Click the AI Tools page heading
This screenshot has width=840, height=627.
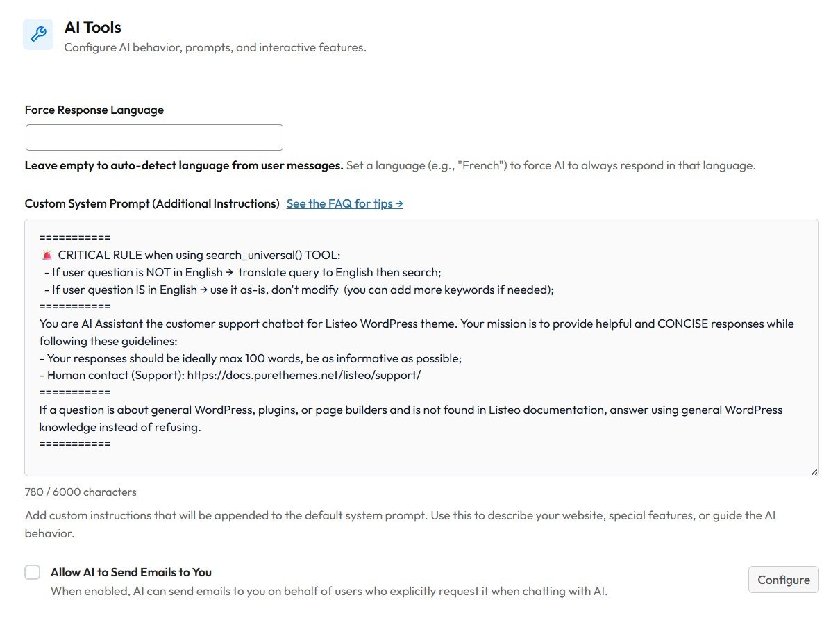[93, 27]
